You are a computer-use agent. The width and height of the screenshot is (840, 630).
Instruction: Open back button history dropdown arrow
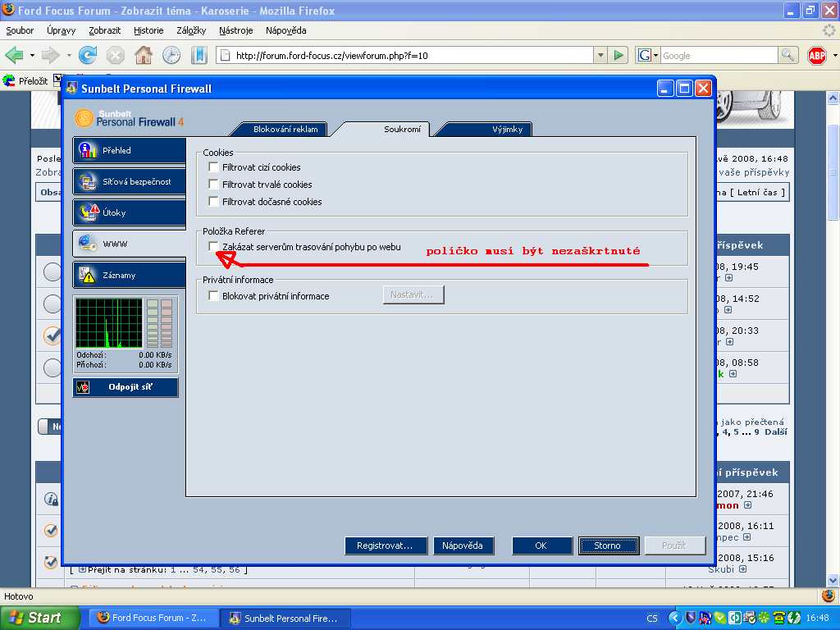[x=32, y=55]
